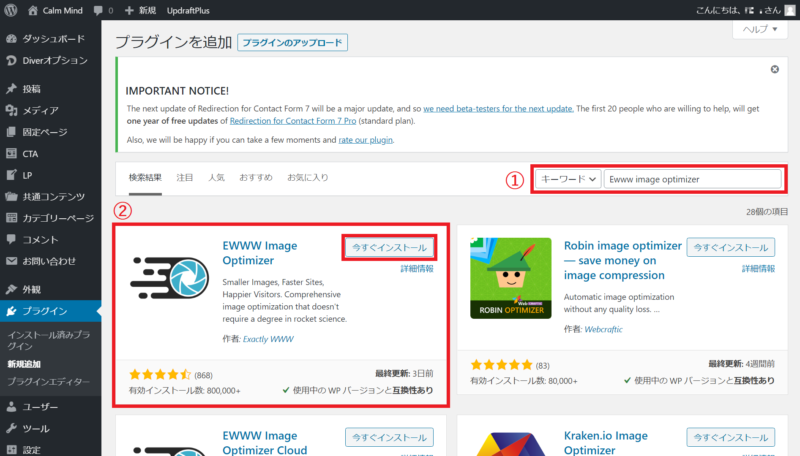Select the お気に入り tab
The width and height of the screenshot is (800, 456).
pyautogui.click(x=308, y=178)
